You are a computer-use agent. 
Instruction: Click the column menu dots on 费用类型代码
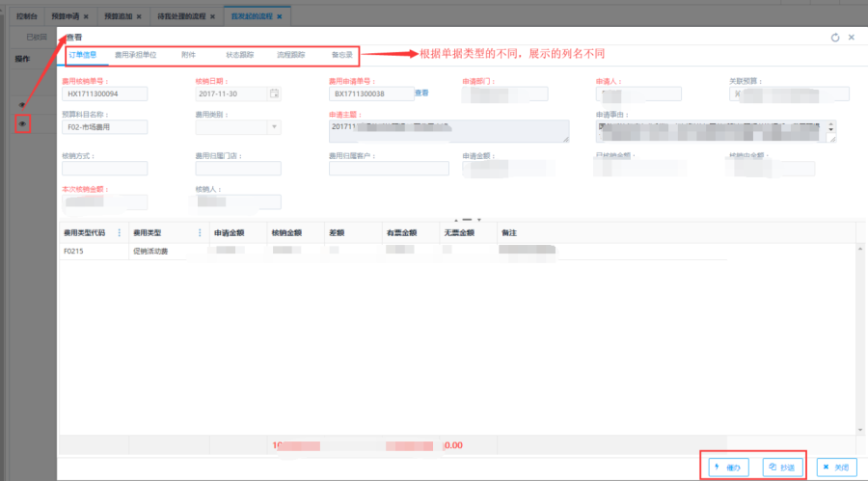click(120, 232)
